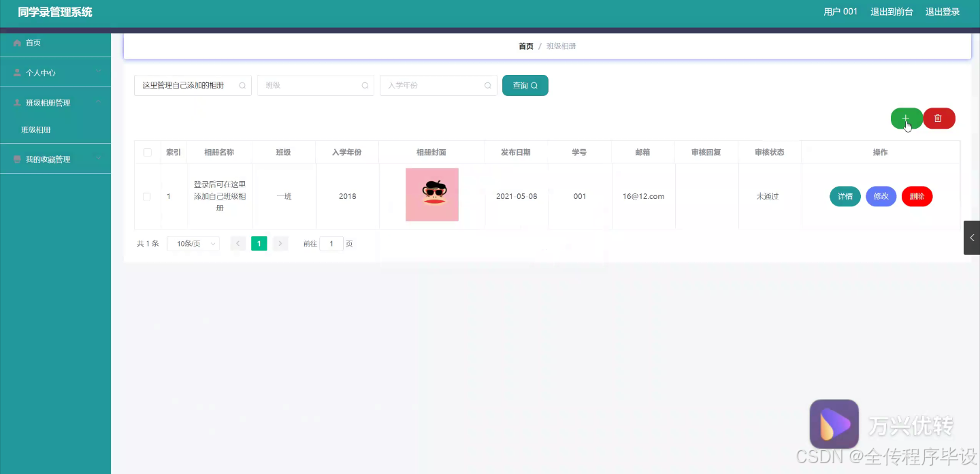This screenshot has height=474, width=980.
Task: Click the person icon beside 个人中心
Action: pos(16,72)
